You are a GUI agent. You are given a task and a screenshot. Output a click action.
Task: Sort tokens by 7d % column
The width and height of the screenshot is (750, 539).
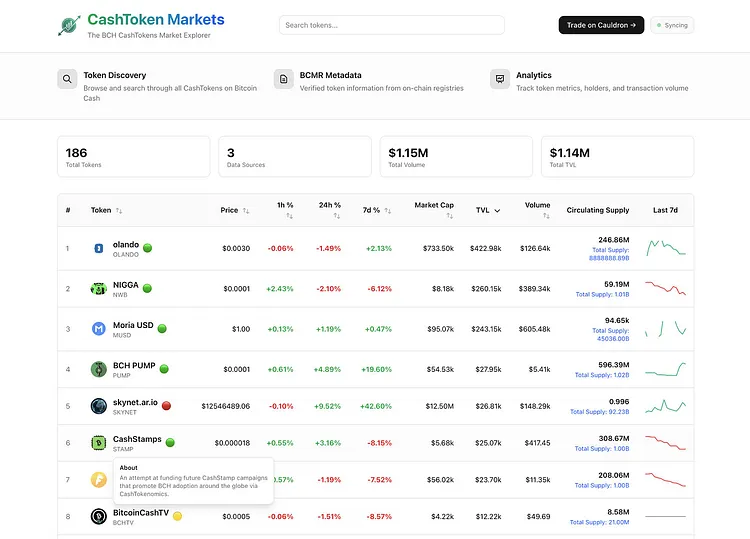pos(376,210)
